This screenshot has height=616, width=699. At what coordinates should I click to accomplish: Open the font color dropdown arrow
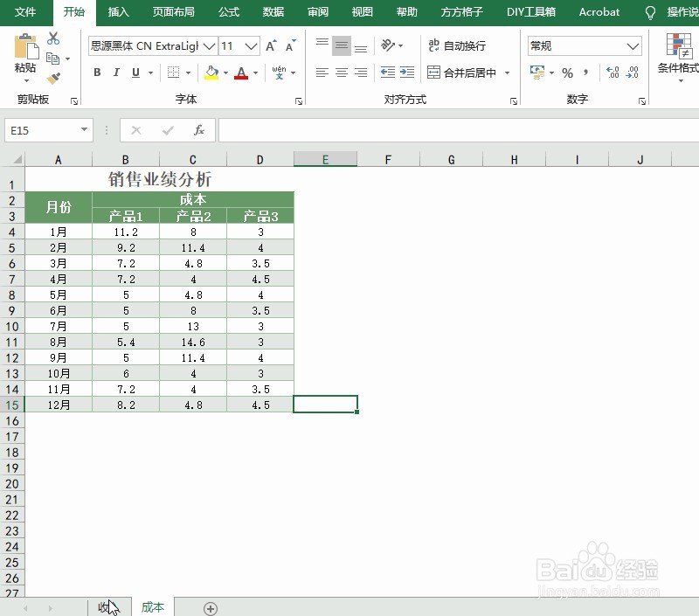click(255, 73)
